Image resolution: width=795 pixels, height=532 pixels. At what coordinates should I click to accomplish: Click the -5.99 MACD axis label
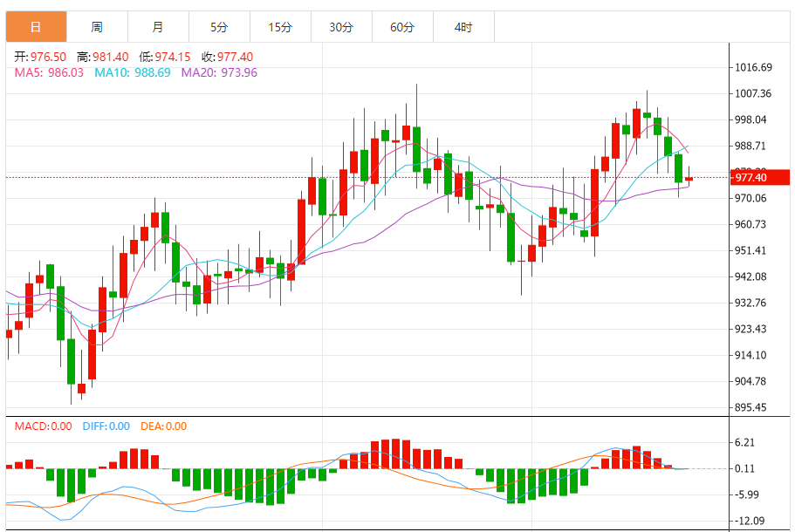coord(747,494)
